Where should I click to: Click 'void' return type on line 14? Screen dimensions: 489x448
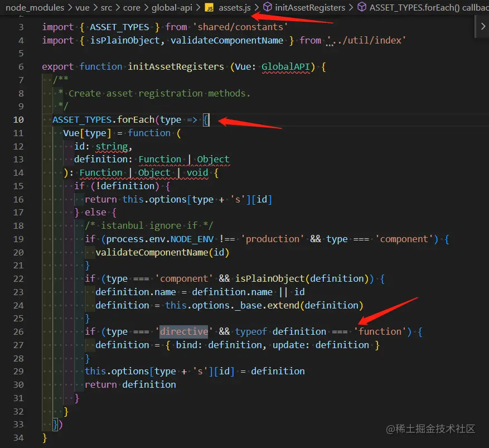[197, 173]
